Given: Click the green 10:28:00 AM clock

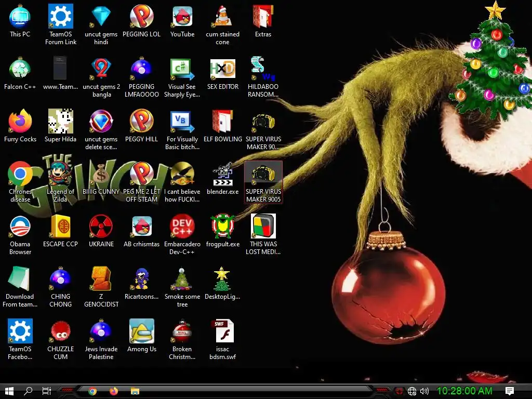Looking at the screenshot, I should [464, 391].
